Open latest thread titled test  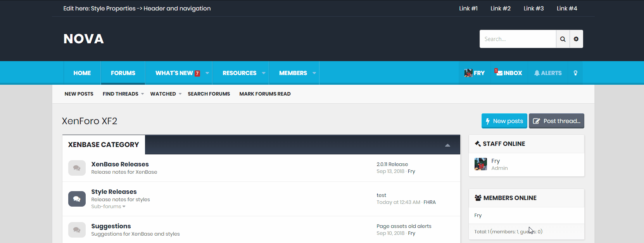[x=381, y=195]
